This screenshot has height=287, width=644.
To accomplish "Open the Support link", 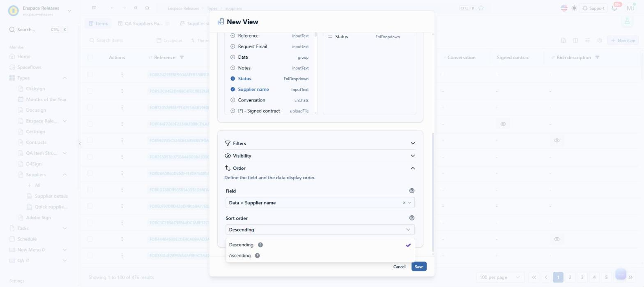I will point(593,8).
